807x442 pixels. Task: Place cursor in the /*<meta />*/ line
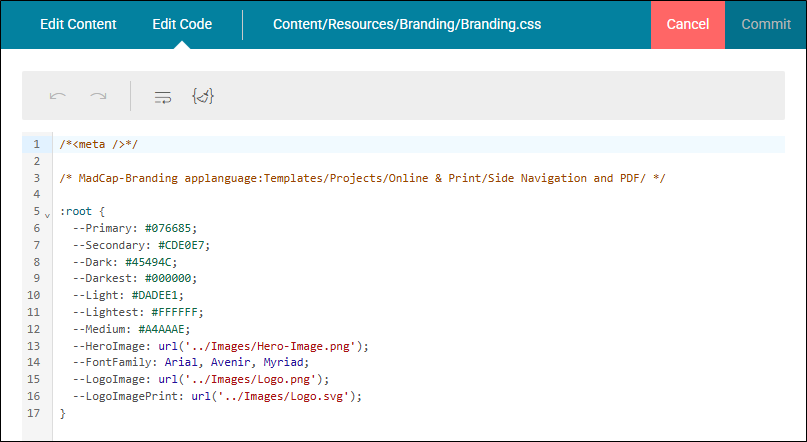coord(99,145)
